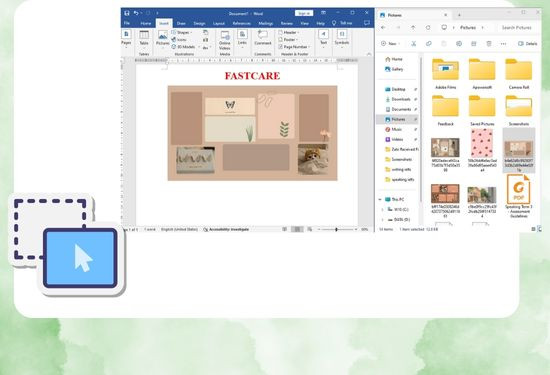Open the Links dropdown in ribbon
Image resolution: width=550 pixels, height=375 pixels.
[x=242, y=39]
